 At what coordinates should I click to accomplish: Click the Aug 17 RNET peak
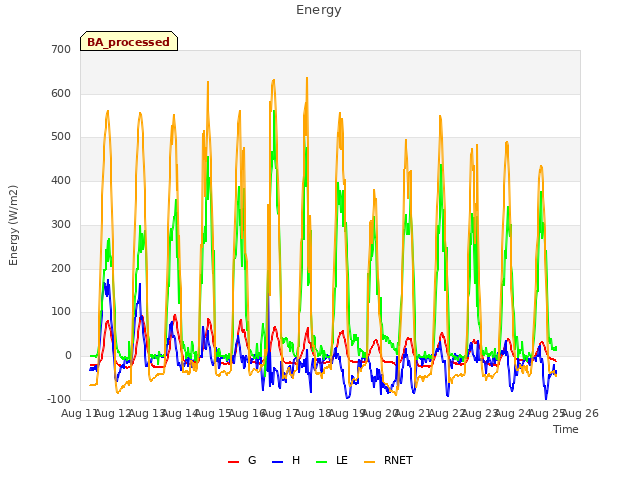click(273, 80)
